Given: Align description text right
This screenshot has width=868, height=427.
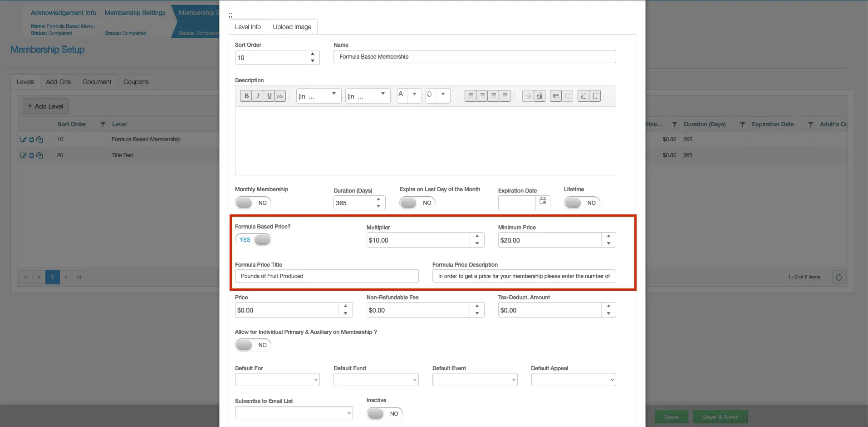Looking at the screenshot, I should pos(493,96).
